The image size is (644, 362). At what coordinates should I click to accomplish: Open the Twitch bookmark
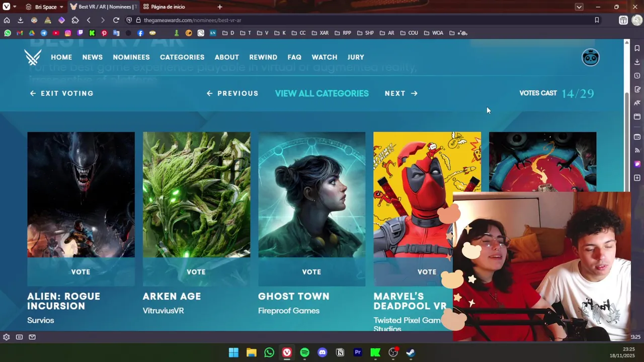(x=80, y=33)
